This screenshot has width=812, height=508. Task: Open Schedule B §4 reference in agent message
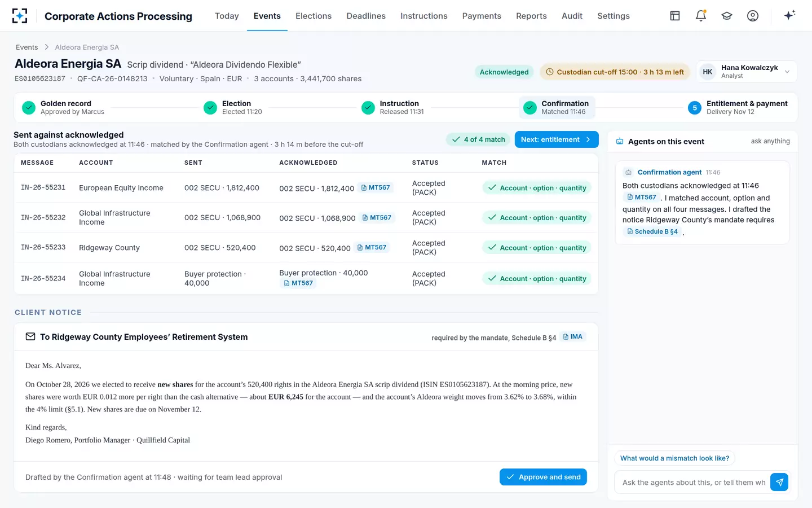[x=653, y=231]
